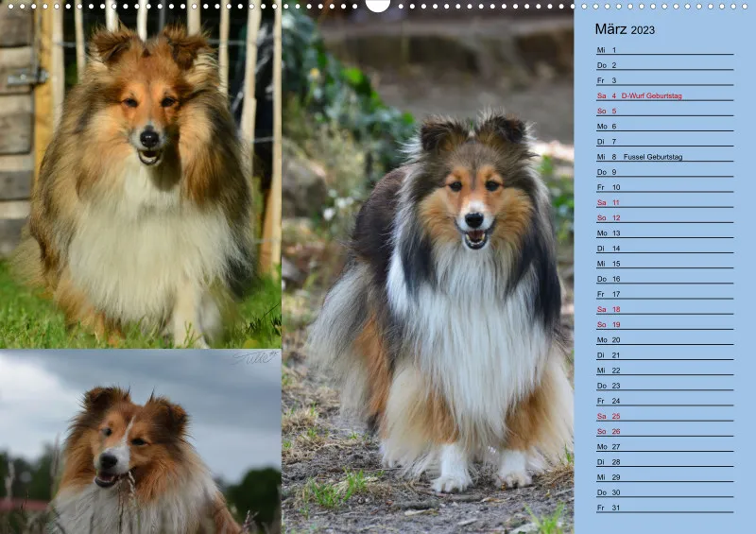
Task: Click the sheltie photo against cloudy sky
Action: (140, 442)
